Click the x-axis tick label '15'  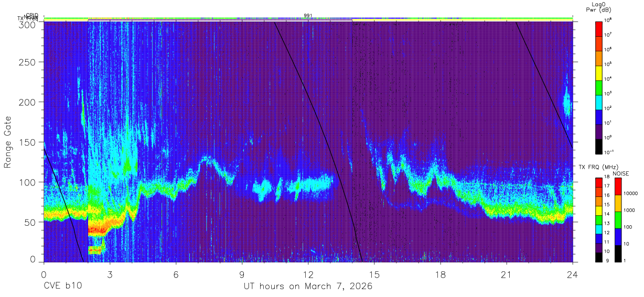pyautogui.click(x=374, y=274)
